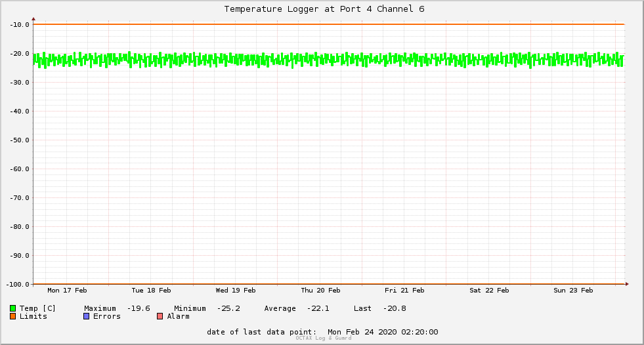Click the -20.0 y-axis label
This screenshot has height=345, width=644.
point(20,54)
